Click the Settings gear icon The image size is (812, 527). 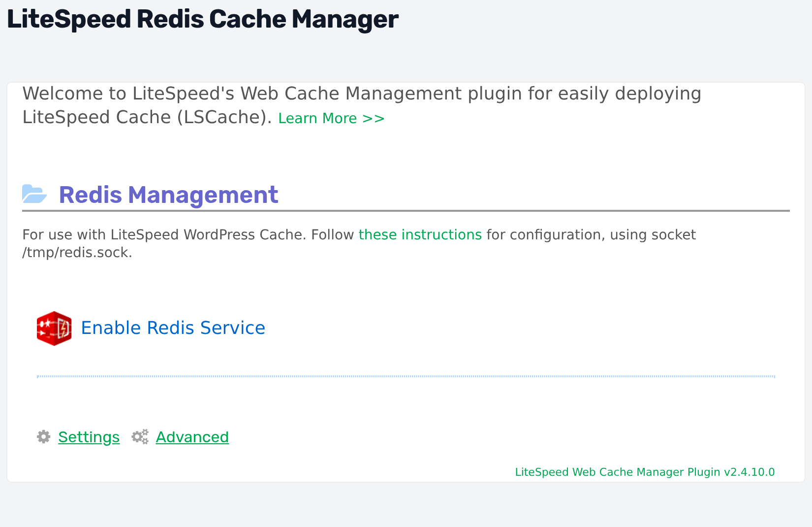(44, 437)
